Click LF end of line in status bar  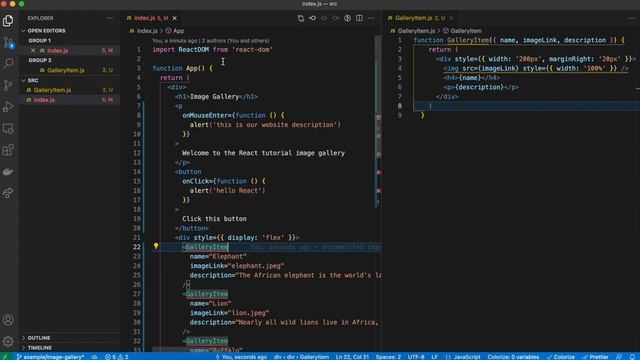point(434,356)
